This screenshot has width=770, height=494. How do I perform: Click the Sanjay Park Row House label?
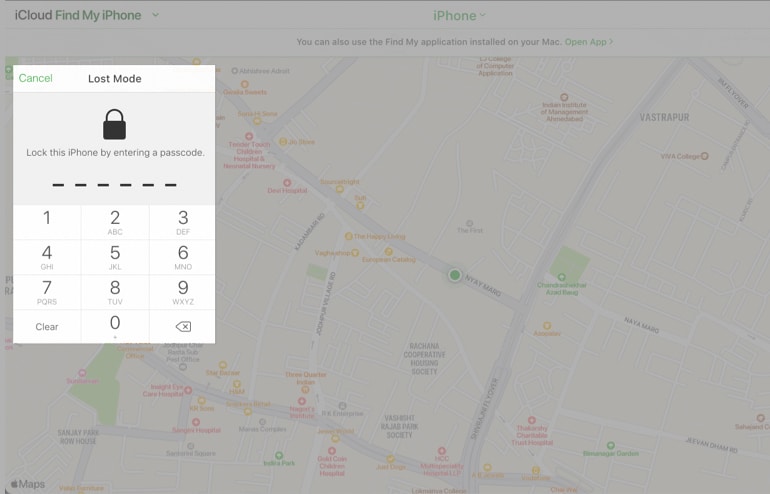pos(78,437)
